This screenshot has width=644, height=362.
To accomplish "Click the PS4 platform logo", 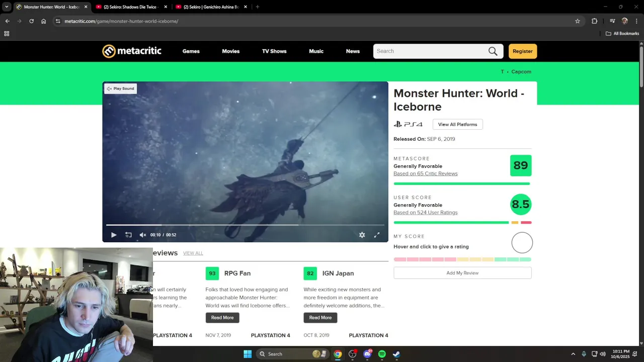I will pyautogui.click(x=408, y=124).
